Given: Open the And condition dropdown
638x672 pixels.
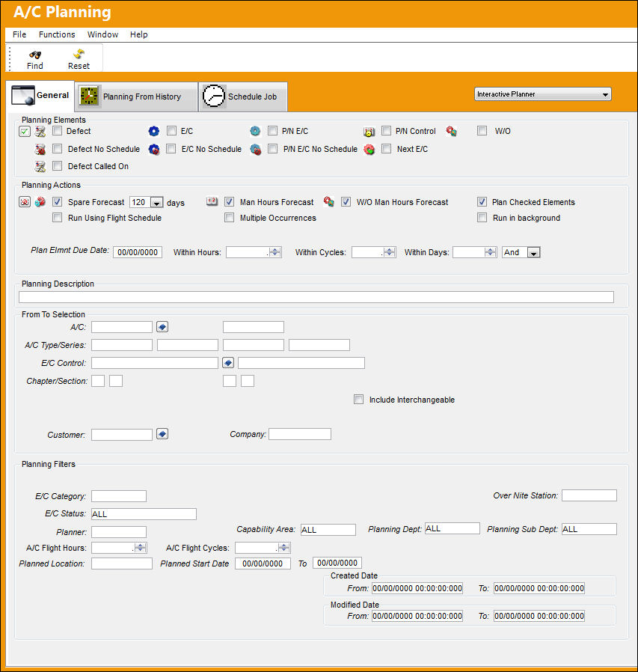Looking at the screenshot, I should tap(533, 252).
